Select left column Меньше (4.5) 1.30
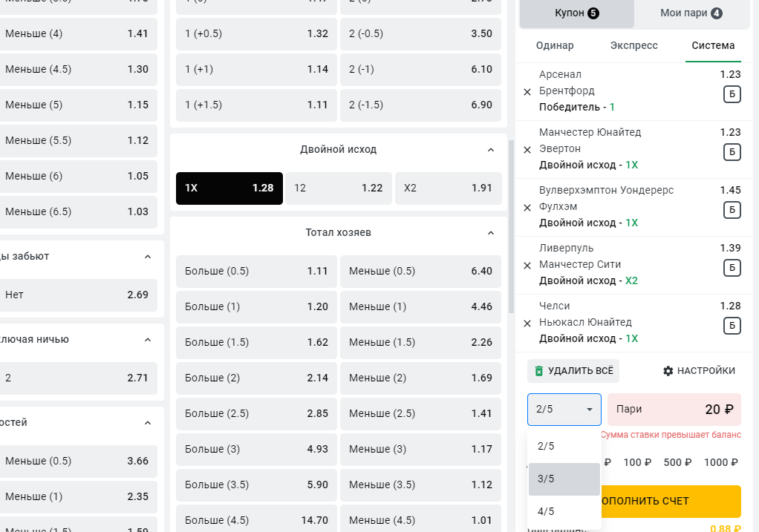 (77, 70)
